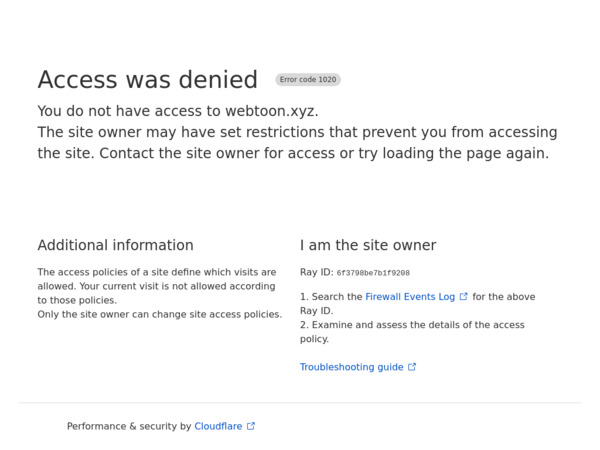The height and width of the screenshot is (450, 600).
Task: Click the 'Contact the site owner' sentence
Action: 324,153
